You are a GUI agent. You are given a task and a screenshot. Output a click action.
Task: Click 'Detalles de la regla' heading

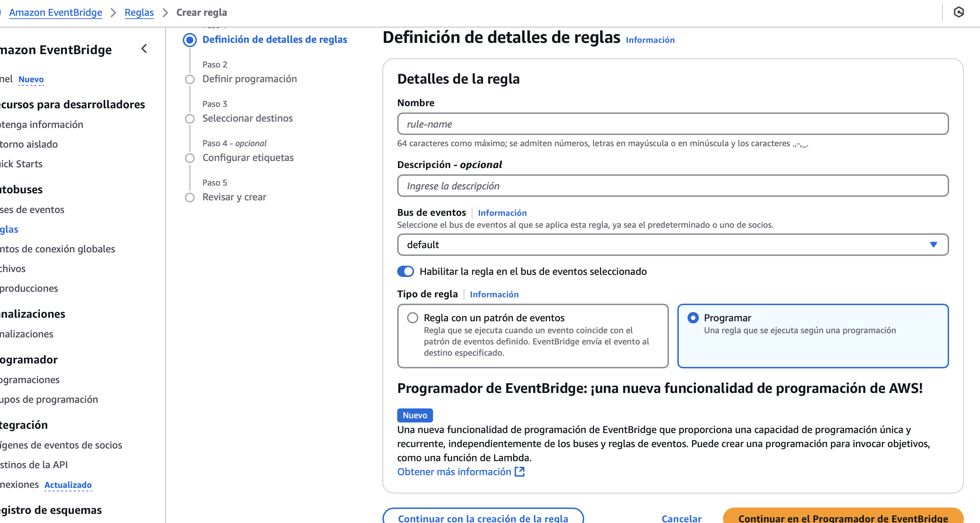pyautogui.click(x=458, y=79)
